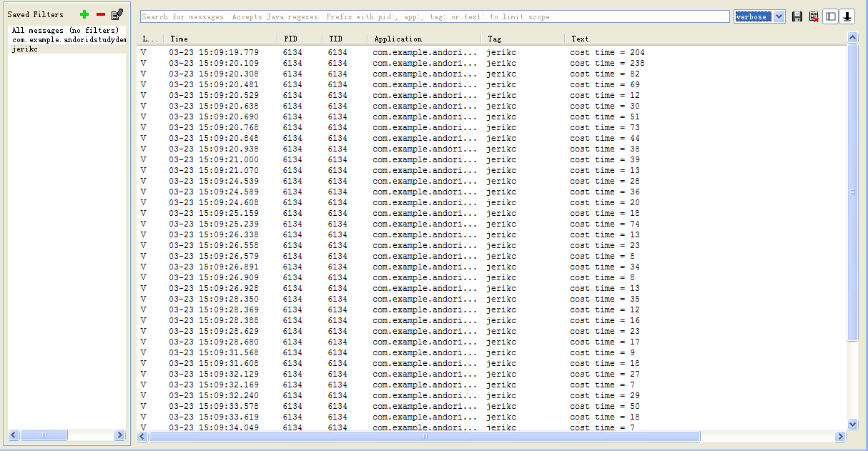Image resolution: width=868 pixels, height=451 pixels.
Task: Select the 'All messages (no filters)' filter
Action: (65, 31)
